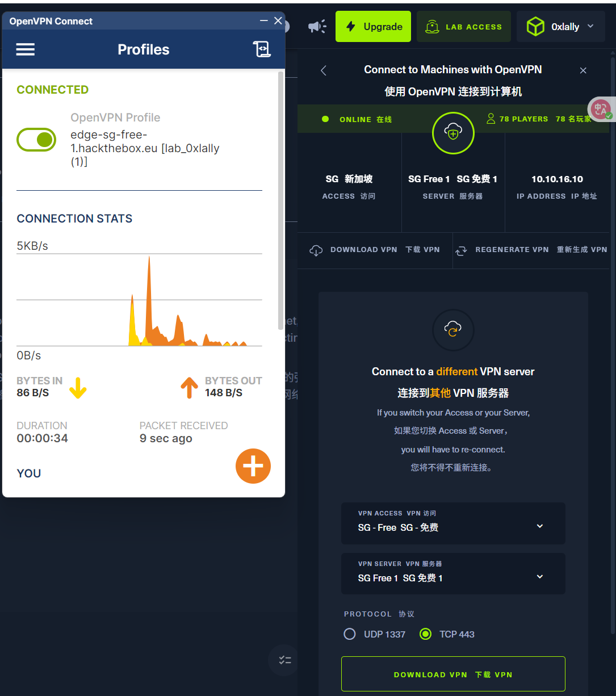Click the yellow Bytes In down arrow
616x696 pixels.
pos(78,388)
